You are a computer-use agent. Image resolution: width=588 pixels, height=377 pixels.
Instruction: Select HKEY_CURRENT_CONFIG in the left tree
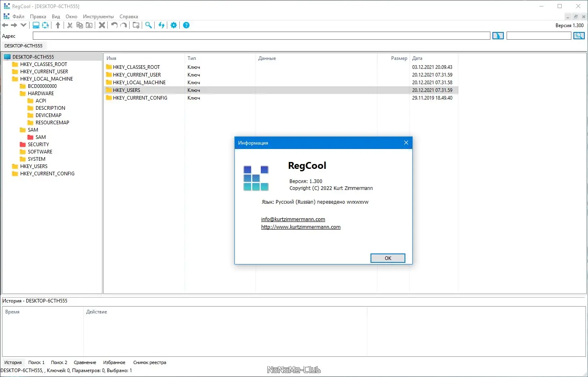coord(47,174)
